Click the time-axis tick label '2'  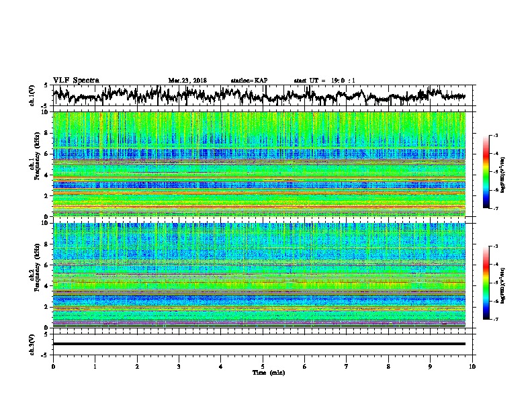pos(137,367)
